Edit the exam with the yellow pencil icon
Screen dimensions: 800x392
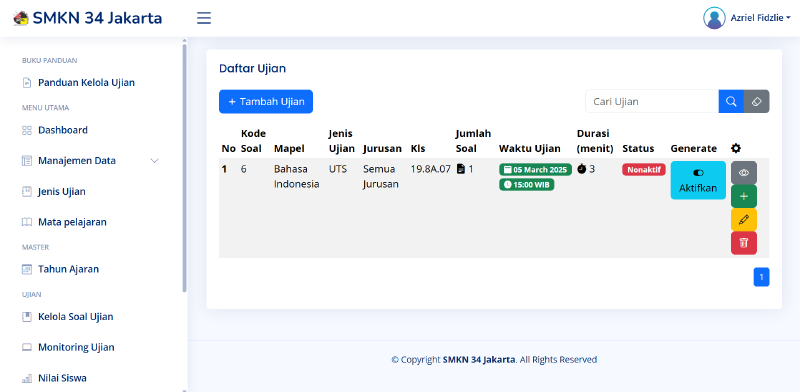tap(744, 220)
